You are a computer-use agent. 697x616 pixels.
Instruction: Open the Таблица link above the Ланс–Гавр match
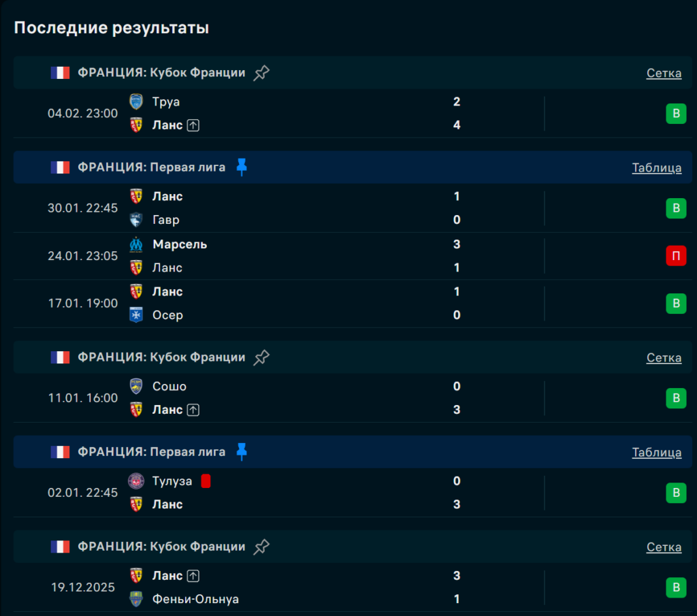pos(656,167)
